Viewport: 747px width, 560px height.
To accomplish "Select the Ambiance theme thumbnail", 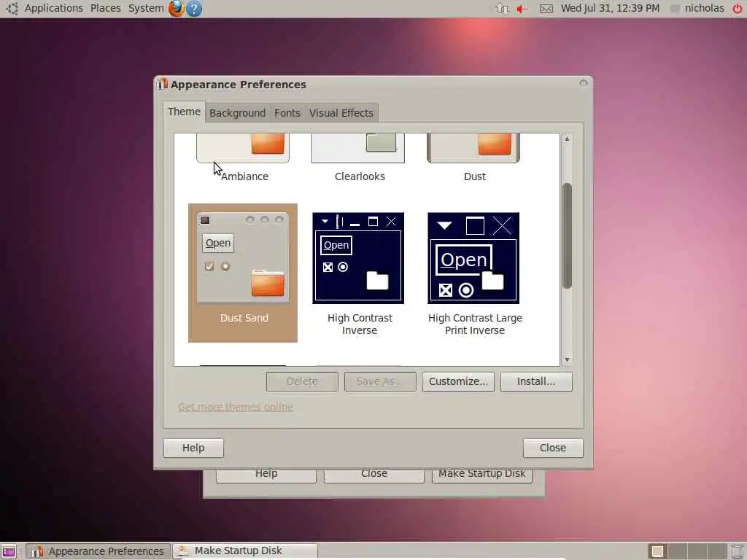I will pos(243,149).
